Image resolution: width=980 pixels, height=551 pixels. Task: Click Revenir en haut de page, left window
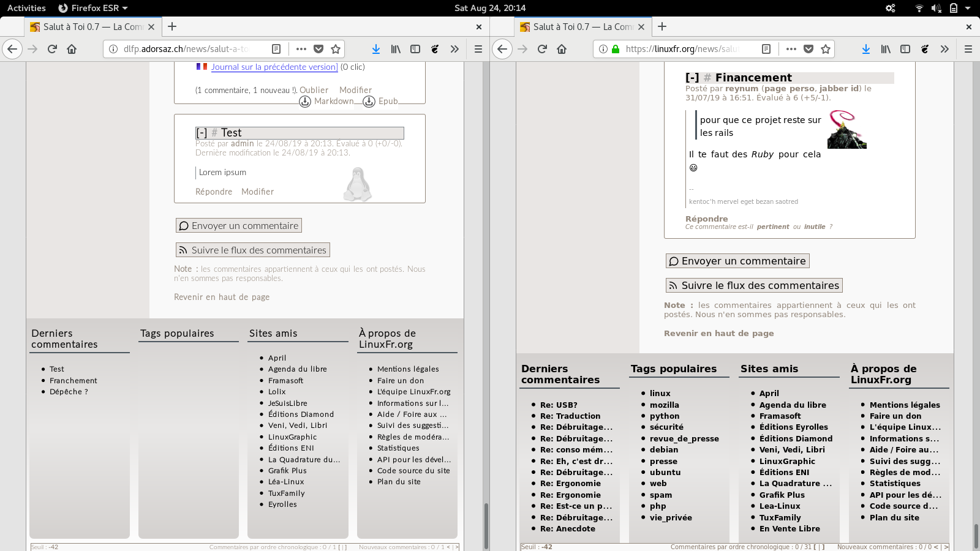(222, 297)
